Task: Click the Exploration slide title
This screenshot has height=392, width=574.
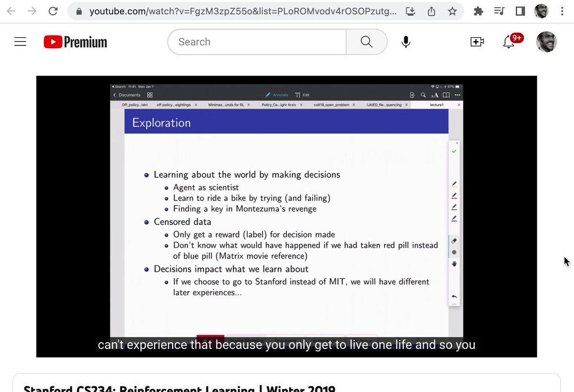Action: click(161, 123)
